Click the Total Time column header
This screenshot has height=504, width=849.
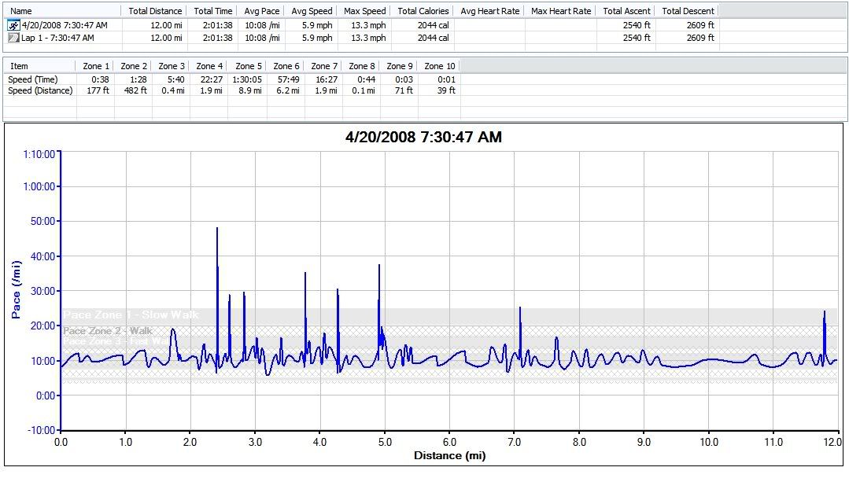click(x=212, y=11)
